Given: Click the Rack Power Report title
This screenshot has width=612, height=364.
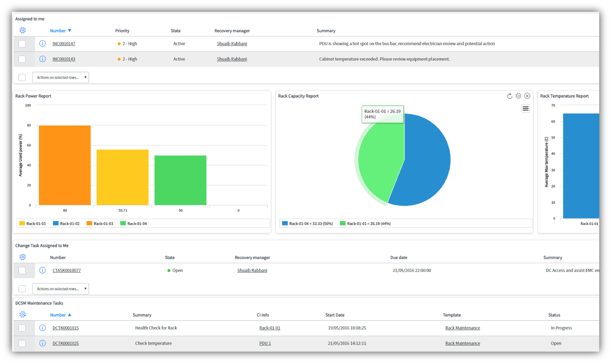Looking at the screenshot, I should click(33, 96).
